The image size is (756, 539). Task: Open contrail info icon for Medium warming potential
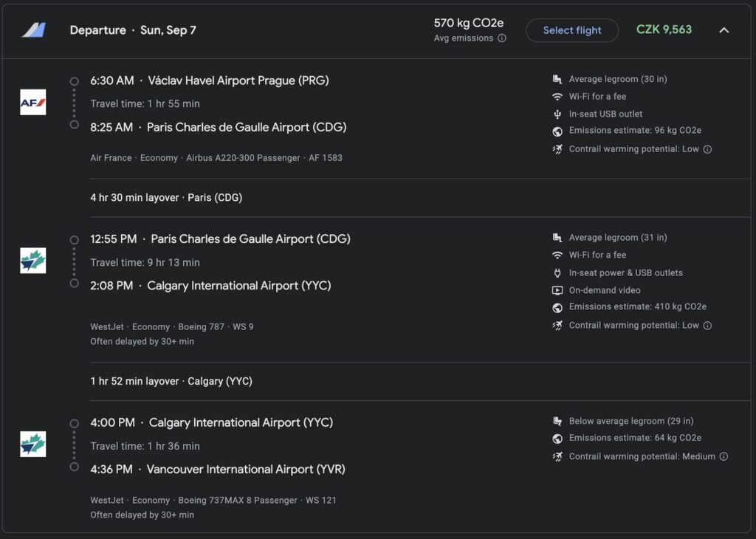pos(724,456)
